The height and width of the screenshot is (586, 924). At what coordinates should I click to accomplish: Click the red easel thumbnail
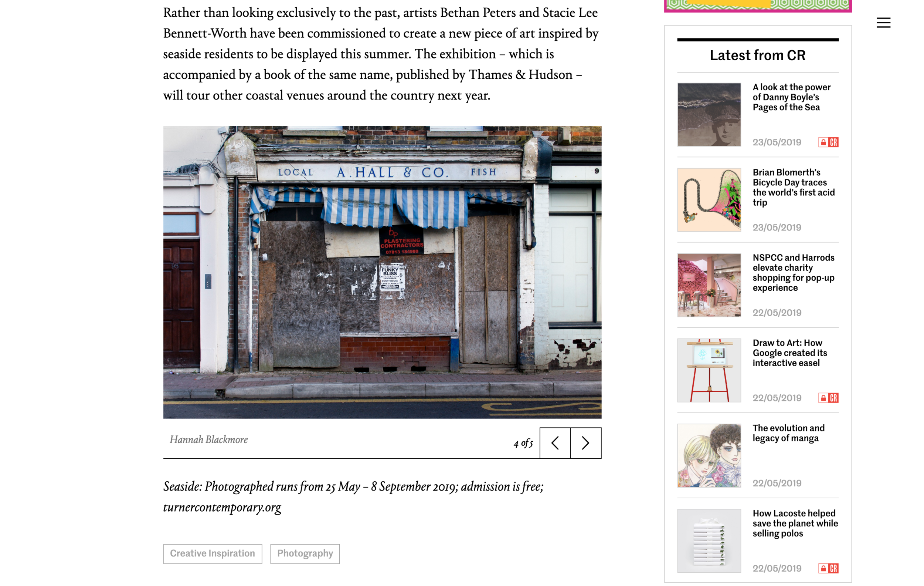point(709,370)
